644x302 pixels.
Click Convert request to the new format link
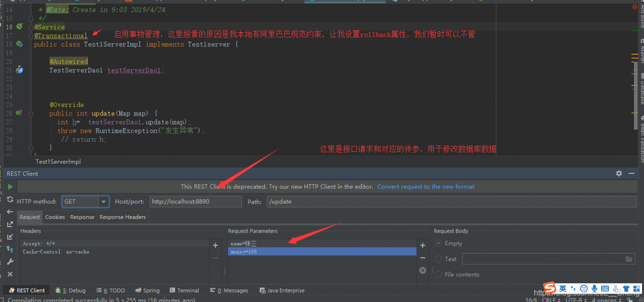[x=426, y=186]
